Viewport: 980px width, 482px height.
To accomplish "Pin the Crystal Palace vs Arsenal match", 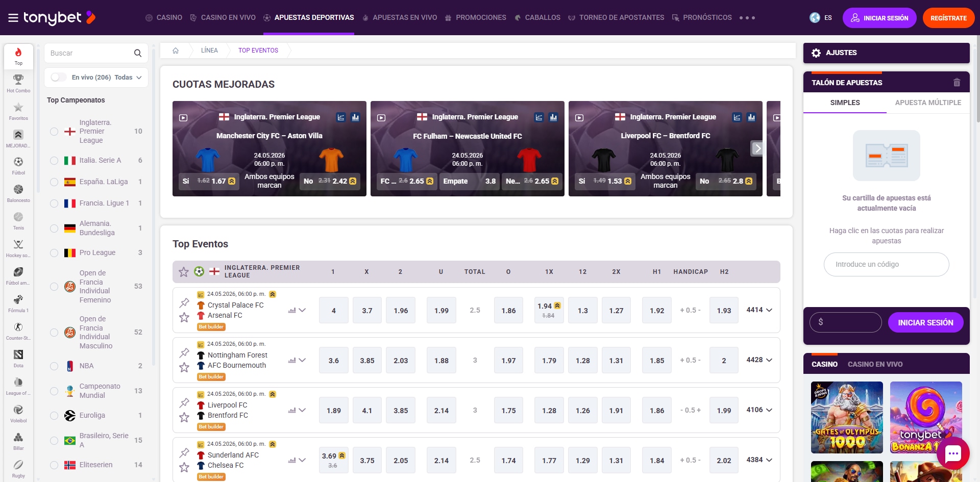I will click(184, 303).
